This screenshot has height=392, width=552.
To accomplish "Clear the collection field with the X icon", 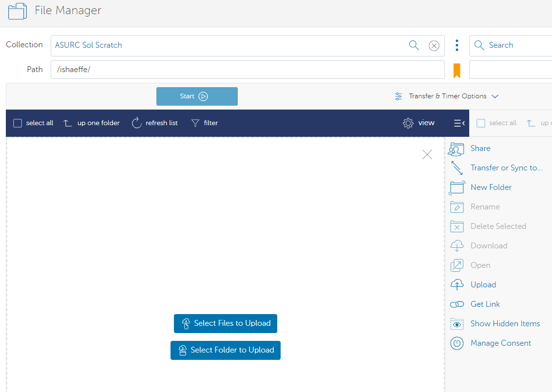I will (x=434, y=45).
